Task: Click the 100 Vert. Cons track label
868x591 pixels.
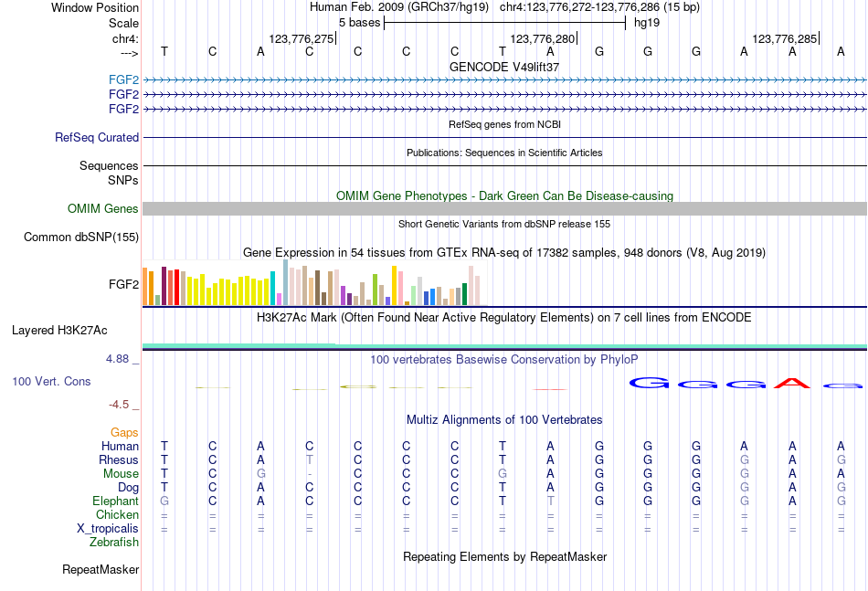Action: (x=51, y=381)
